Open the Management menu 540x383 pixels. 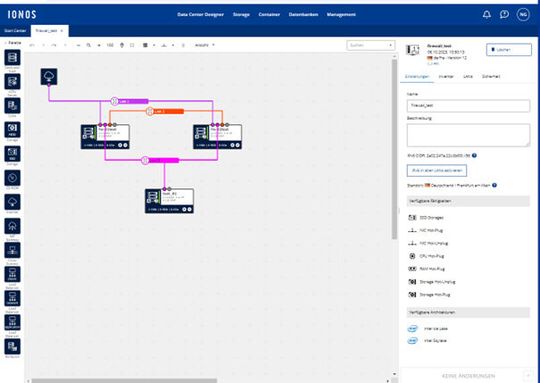[341, 14]
